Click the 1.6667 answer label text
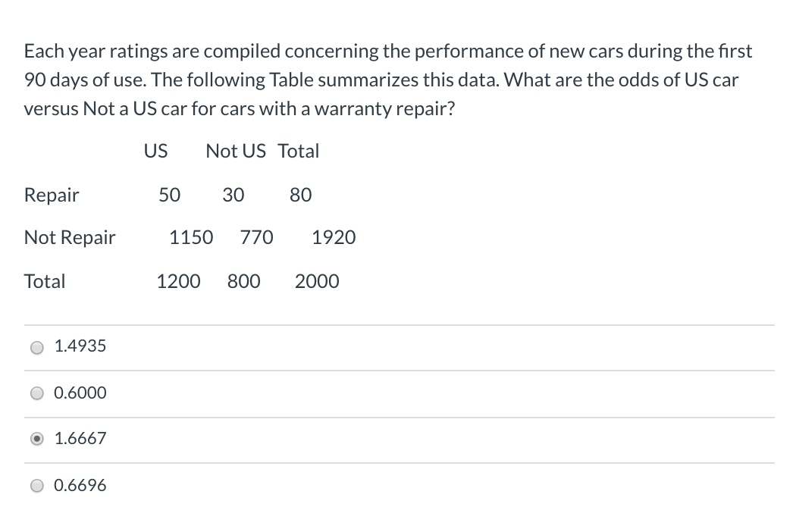The image size is (796, 532). [81, 439]
